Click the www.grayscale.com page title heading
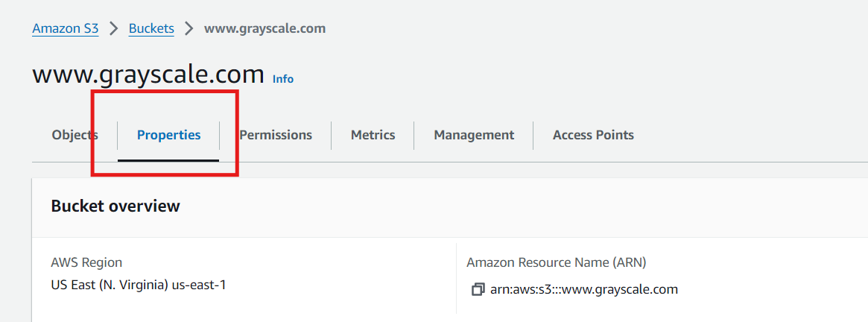This screenshot has height=322, width=868. (148, 75)
